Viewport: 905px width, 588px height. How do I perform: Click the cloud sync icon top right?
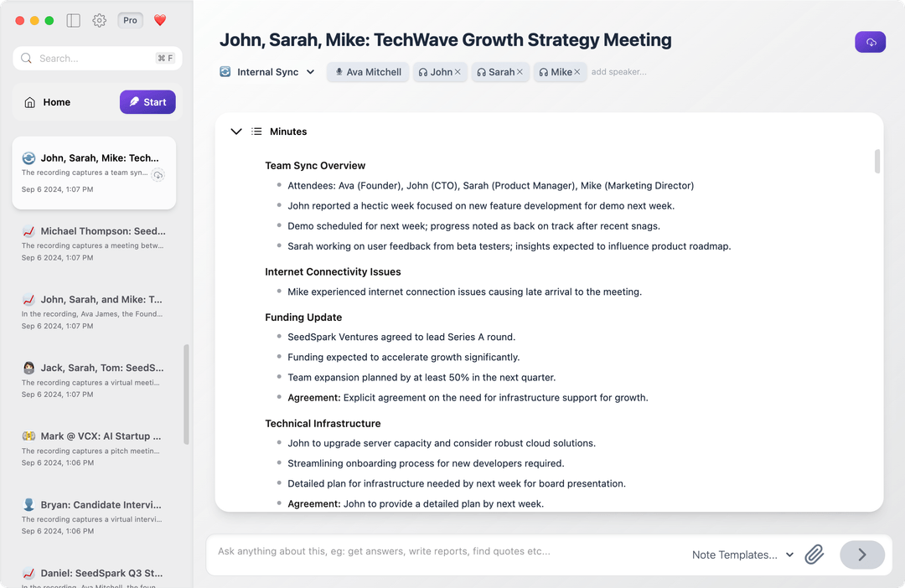(870, 41)
